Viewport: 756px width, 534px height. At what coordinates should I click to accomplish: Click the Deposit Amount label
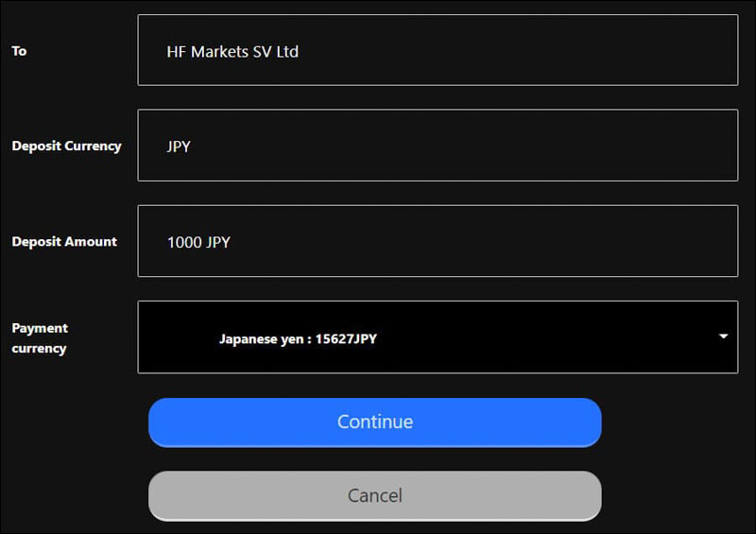[x=64, y=242]
